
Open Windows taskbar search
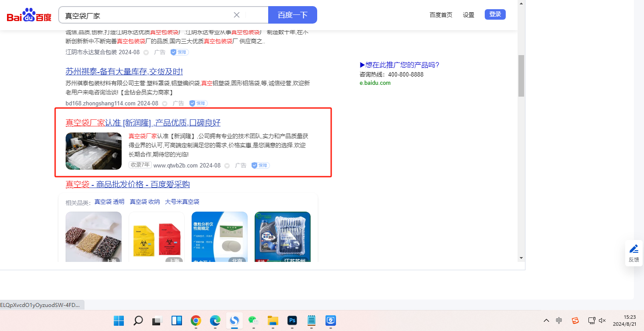point(138,321)
